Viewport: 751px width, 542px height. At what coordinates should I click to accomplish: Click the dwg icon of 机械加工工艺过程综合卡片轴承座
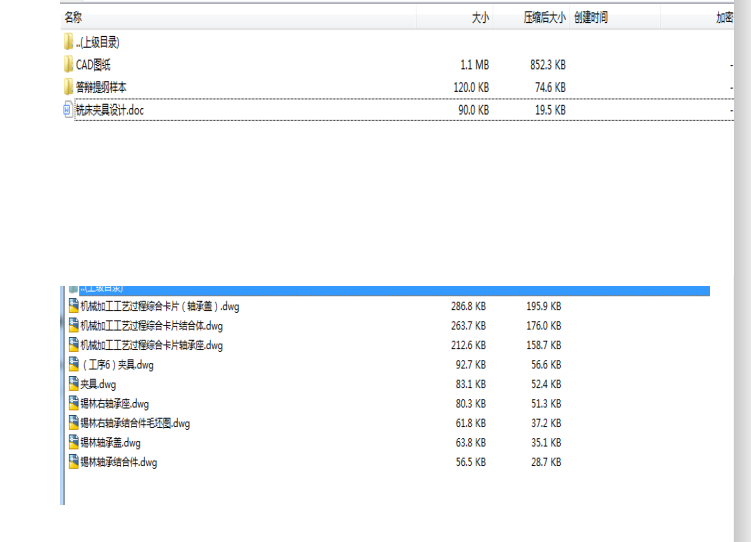pyautogui.click(x=74, y=345)
